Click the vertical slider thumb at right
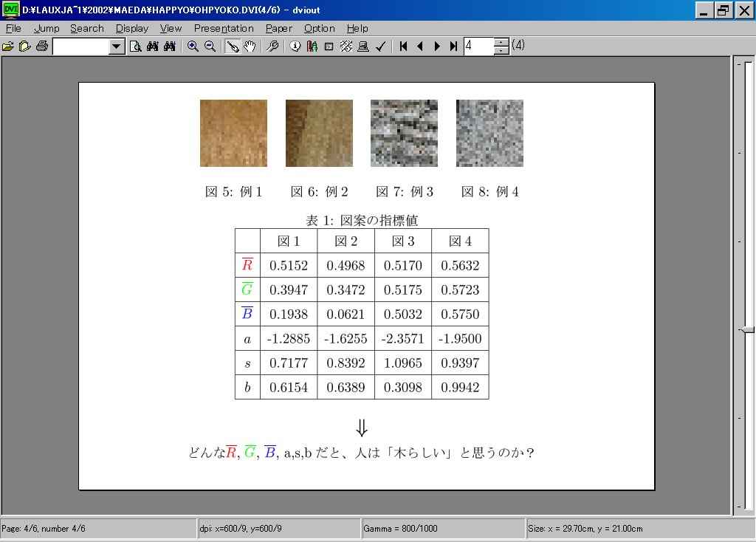Image resolution: width=756 pixels, height=542 pixels. (x=747, y=330)
